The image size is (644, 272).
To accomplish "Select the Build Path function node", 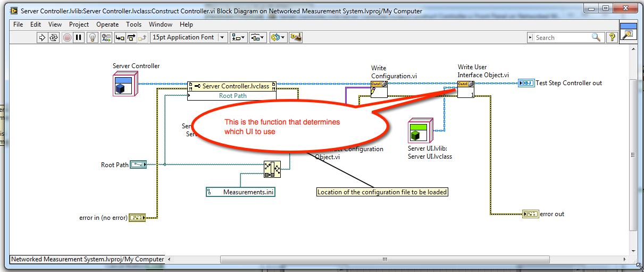I will (272, 169).
